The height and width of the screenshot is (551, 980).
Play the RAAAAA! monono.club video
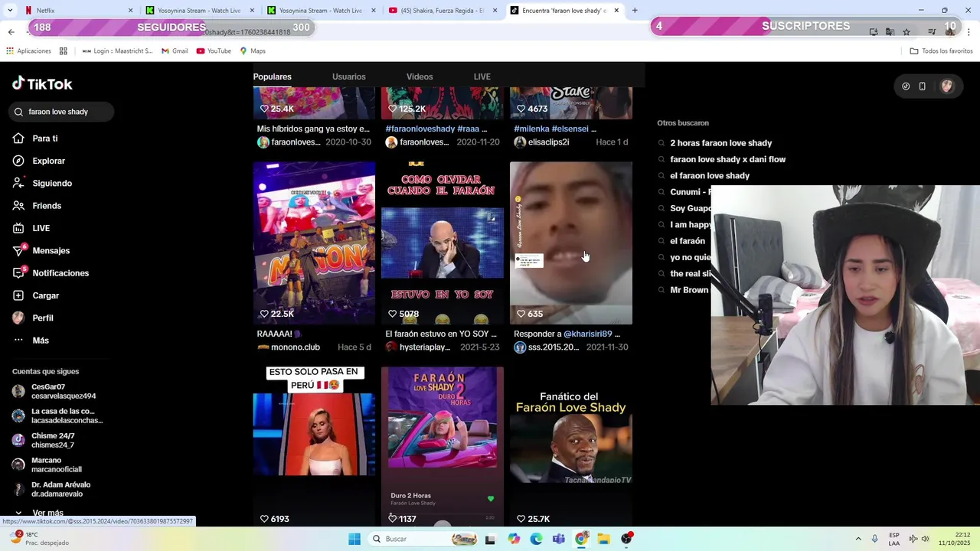(x=314, y=243)
